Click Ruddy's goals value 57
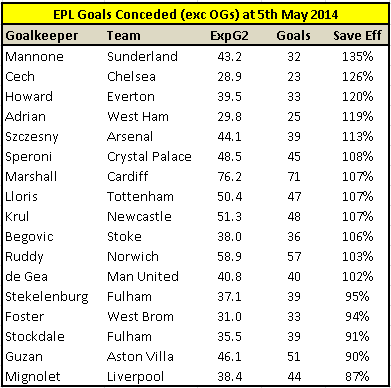This screenshot has width=391, height=388. [294, 257]
